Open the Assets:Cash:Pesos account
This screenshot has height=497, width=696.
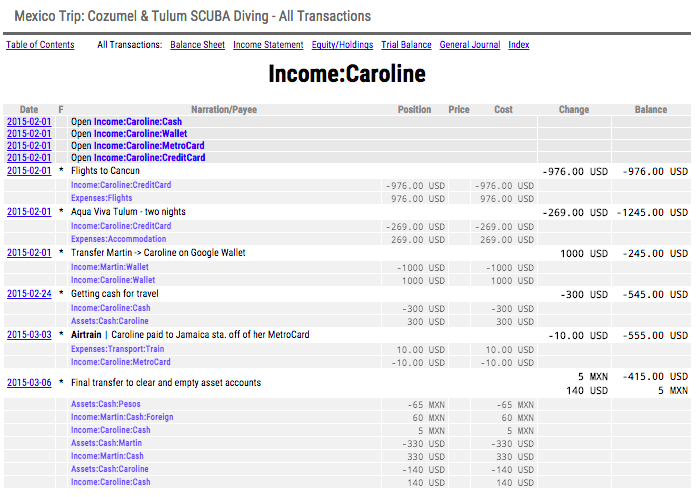(x=106, y=404)
